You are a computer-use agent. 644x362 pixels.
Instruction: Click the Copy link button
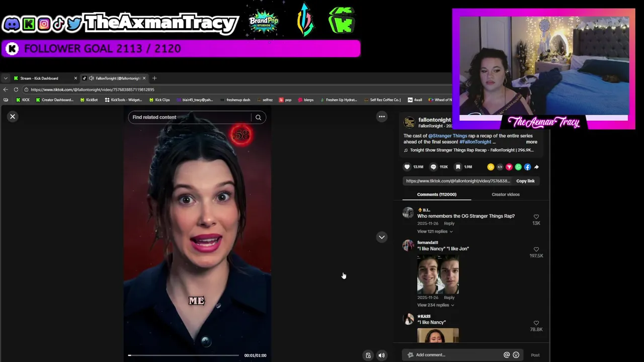[x=525, y=181]
